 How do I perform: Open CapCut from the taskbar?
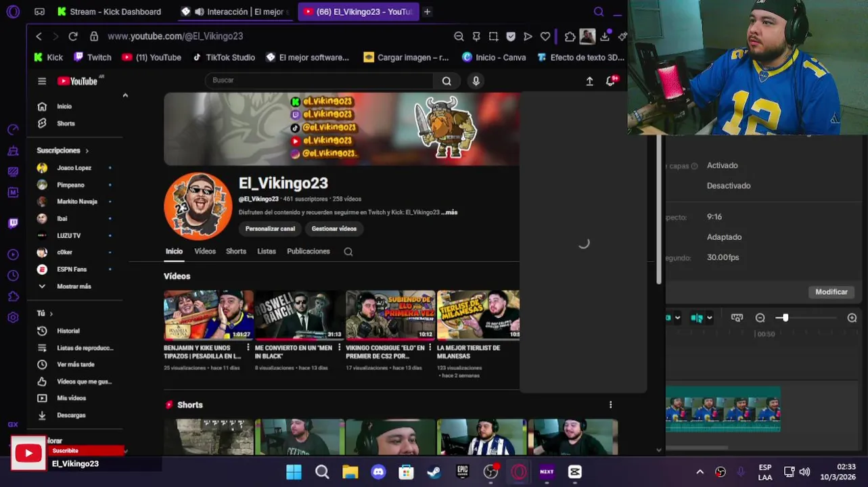pyautogui.click(x=575, y=471)
